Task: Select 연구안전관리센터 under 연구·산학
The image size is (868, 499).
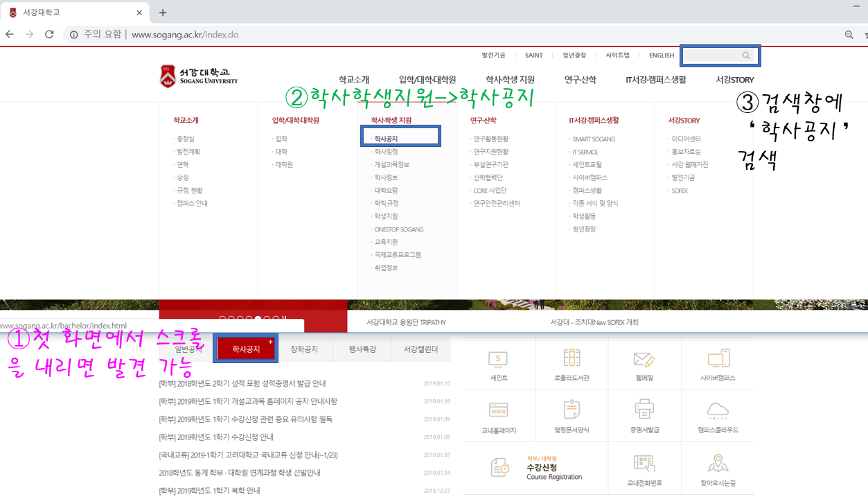Action: [496, 203]
